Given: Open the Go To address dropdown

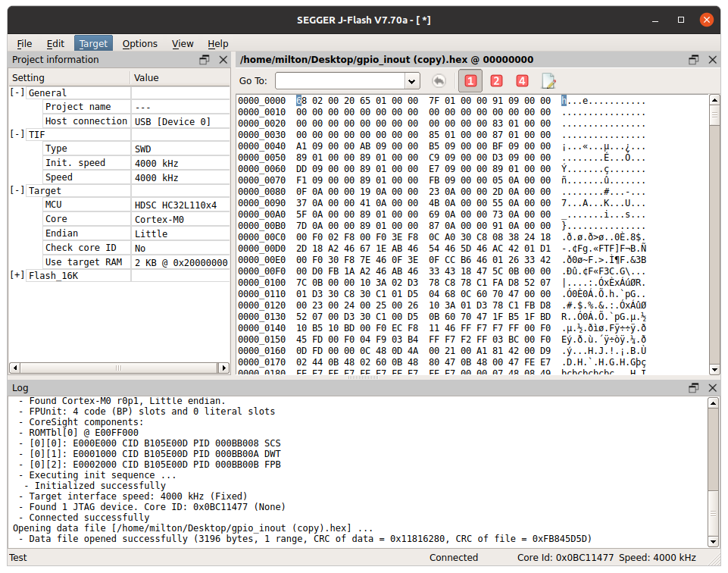Looking at the screenshot, I should coord(411,81).
